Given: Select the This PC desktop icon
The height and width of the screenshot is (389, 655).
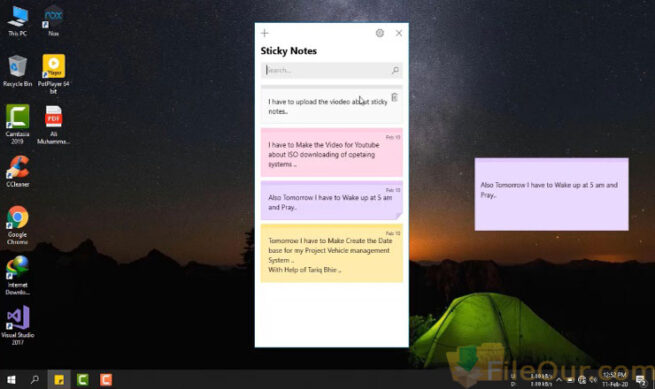Looking at the screenshot, I should pyautogui.click(x=18, y=21).
